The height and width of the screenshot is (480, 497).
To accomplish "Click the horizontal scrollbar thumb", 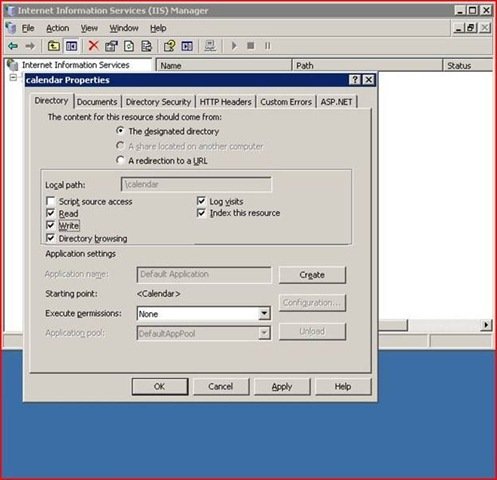I will [x=393, y=325].
